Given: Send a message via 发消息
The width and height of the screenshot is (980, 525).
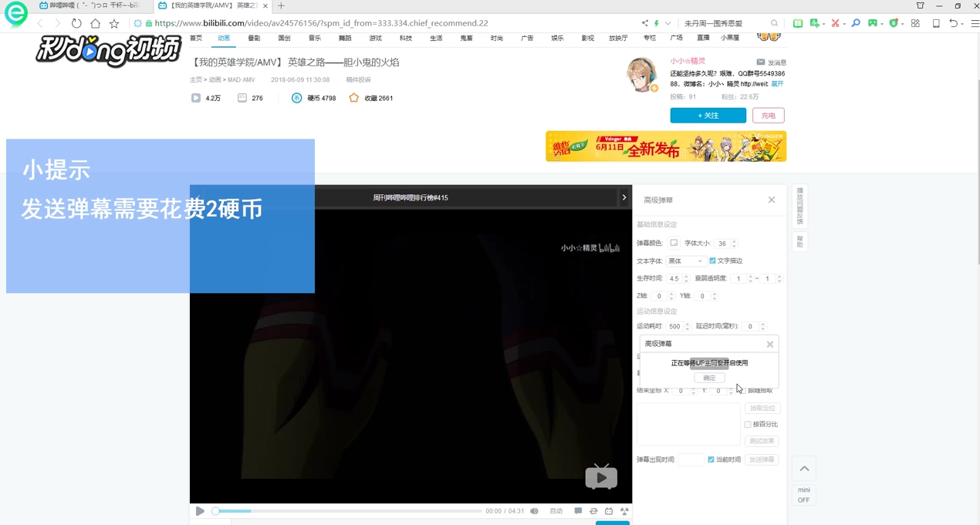Looking at the screenshot, I should (x=772, y=62).
